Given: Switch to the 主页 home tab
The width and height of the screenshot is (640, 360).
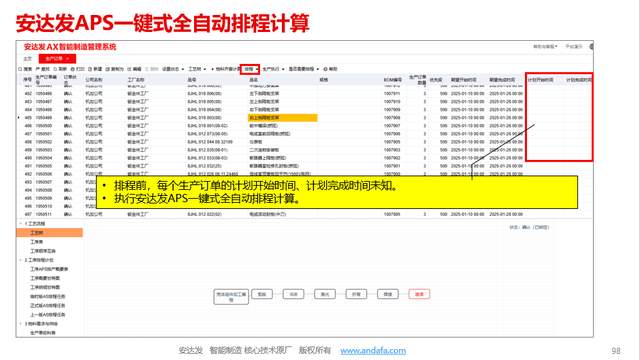Looking at the screenshot, I should [x=27, y=59].
